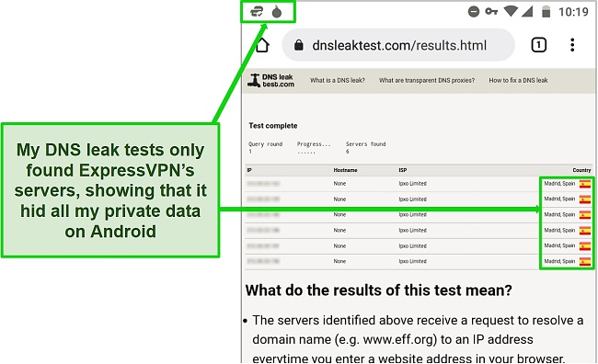Screen dimensions: 598x364
Task: Open the 'How to fix a DNS leak' link
Action: 518,80
